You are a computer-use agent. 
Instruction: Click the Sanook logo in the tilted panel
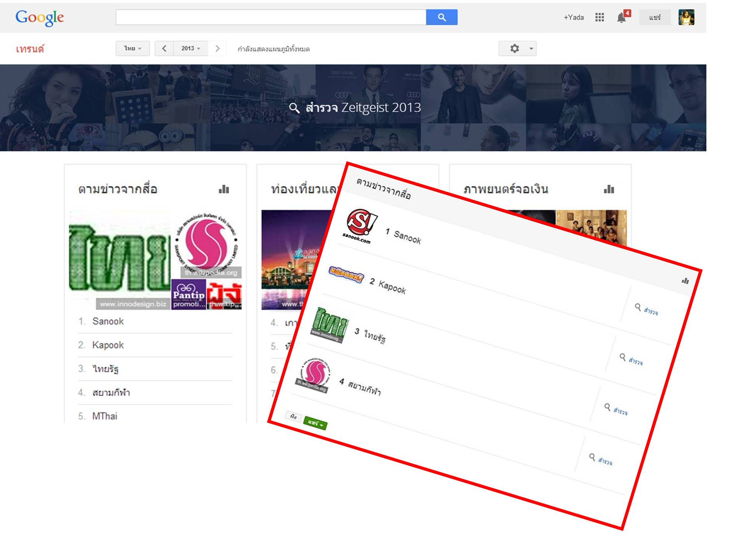point(361,226)
